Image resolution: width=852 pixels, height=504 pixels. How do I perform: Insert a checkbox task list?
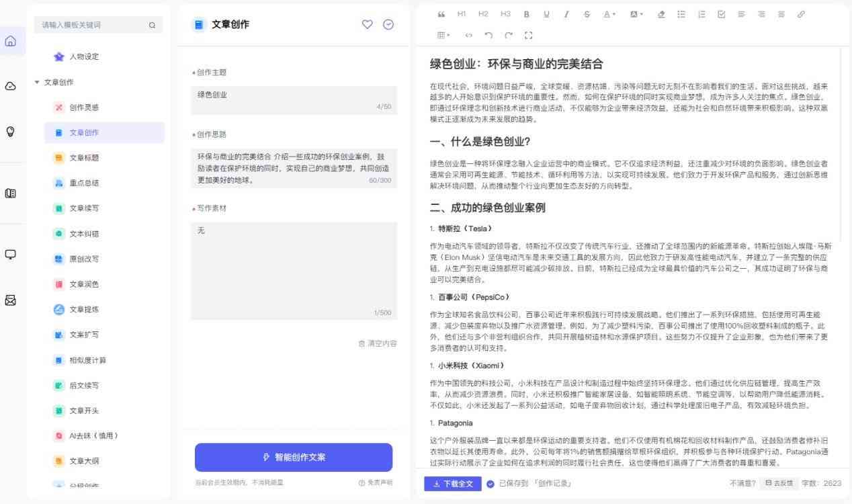tap(721, 14)
